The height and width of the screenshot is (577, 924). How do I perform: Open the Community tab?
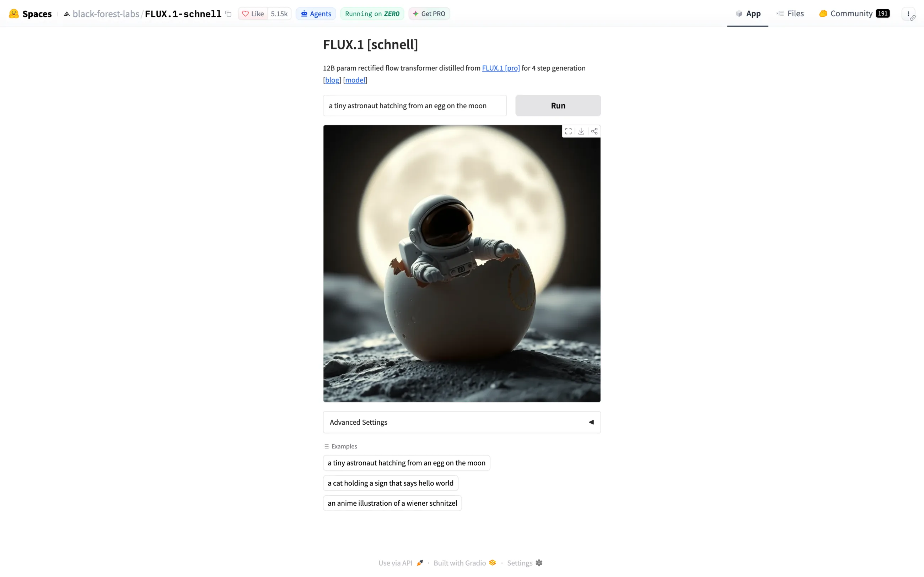pos(854,14)
